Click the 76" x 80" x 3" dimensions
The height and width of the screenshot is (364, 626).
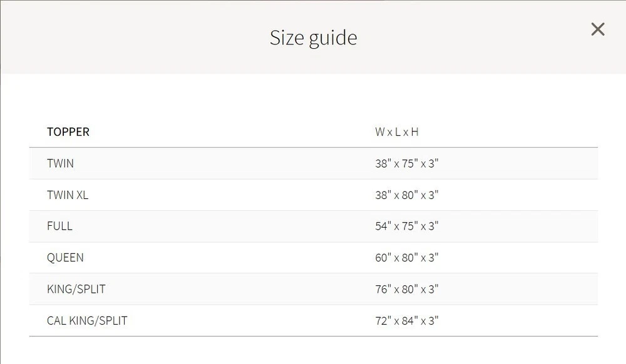pyautogui.click(x=407, y=290)
